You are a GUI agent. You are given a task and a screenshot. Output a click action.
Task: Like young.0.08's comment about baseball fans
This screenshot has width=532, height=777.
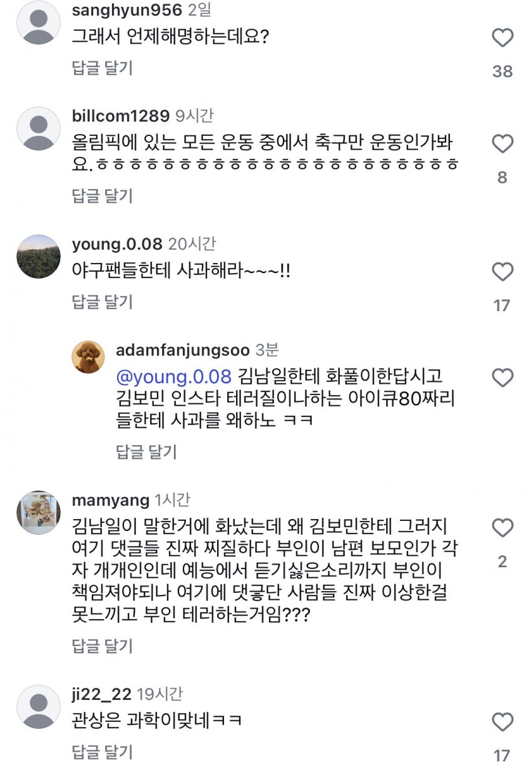[x=503, y=272]
